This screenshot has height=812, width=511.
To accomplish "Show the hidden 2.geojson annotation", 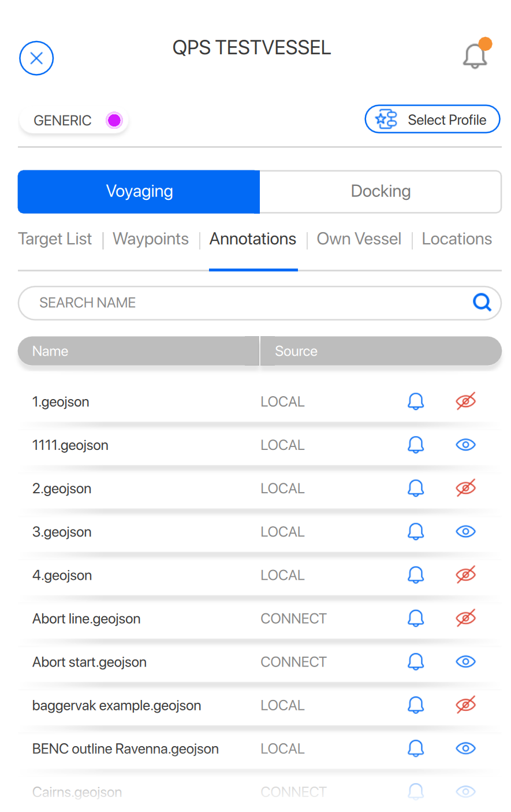I will pyautogui.click(x=465, y=488).
